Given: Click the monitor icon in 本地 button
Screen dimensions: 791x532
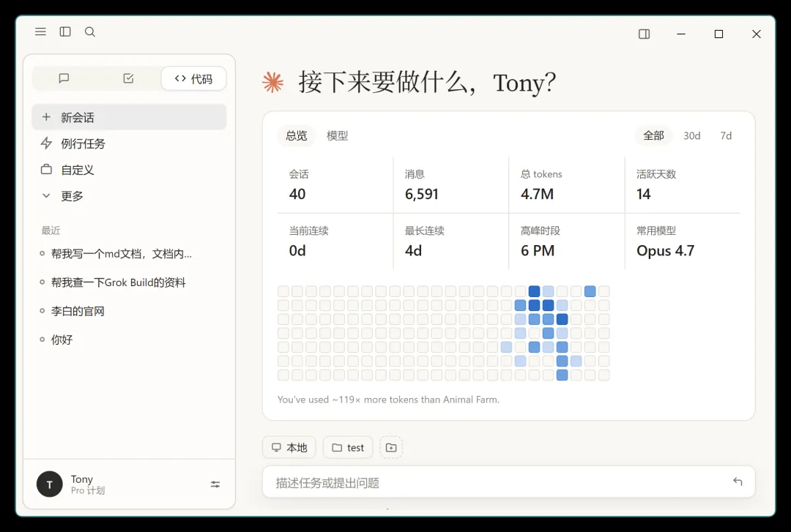Looking at the screenshot, I should [276, 447].
